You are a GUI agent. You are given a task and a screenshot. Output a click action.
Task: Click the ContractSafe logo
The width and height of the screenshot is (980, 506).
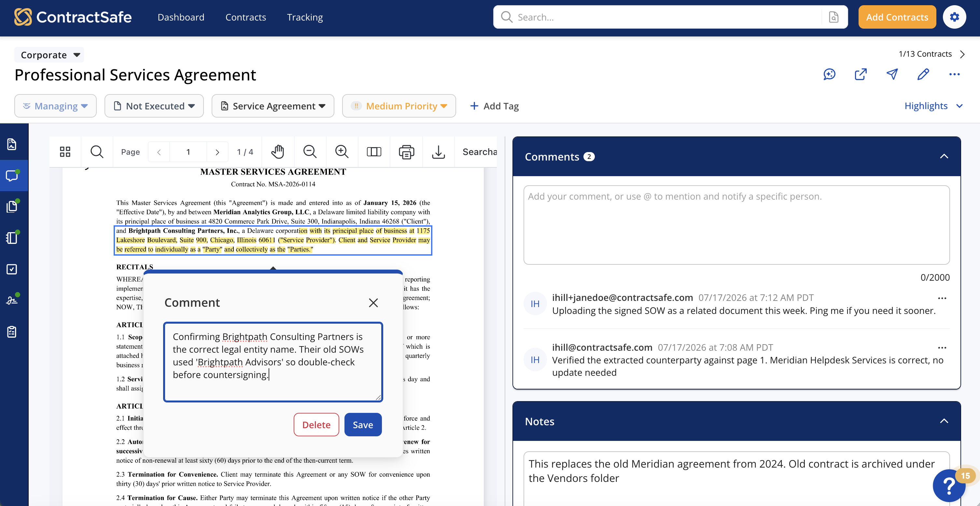pos(73,17)
